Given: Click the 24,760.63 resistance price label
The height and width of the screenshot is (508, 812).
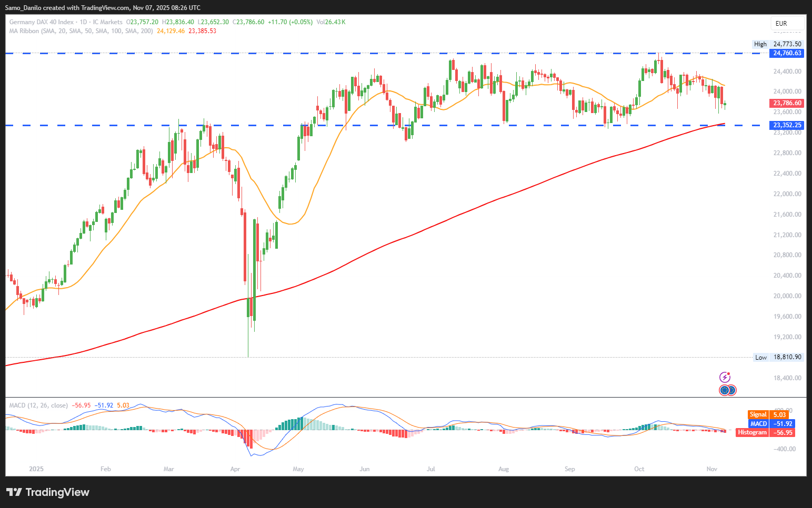Looking at the screenshot, I should pos(787,53).
